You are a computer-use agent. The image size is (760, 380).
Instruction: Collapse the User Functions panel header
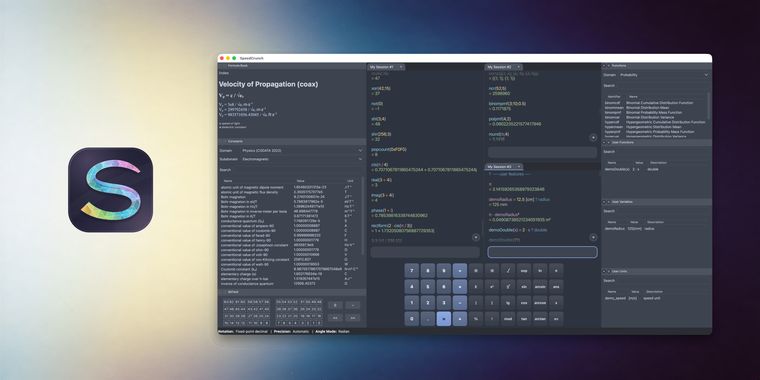tap(657, 142)
